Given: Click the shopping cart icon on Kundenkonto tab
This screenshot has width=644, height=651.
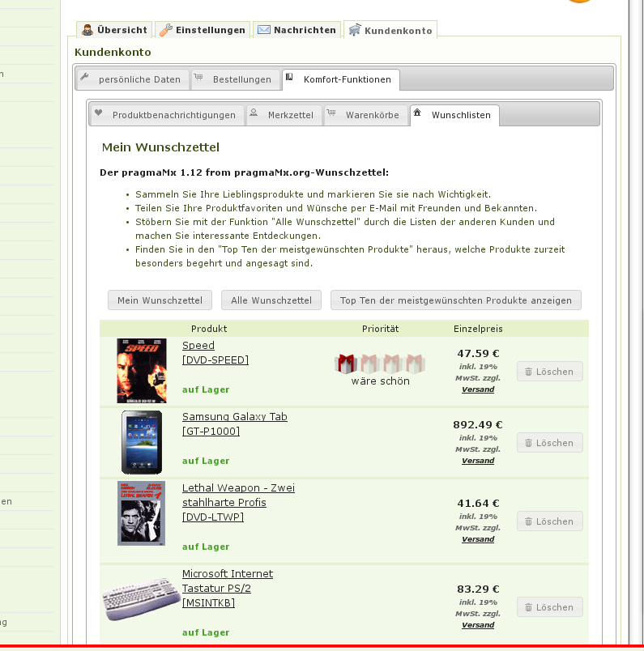Looking at the screenshot, I should coord(355,31).
